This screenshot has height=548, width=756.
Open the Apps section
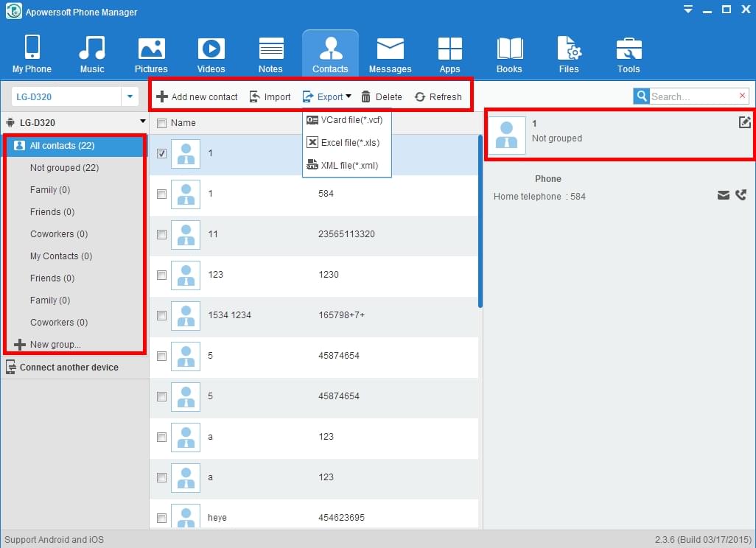click(449, 54)
